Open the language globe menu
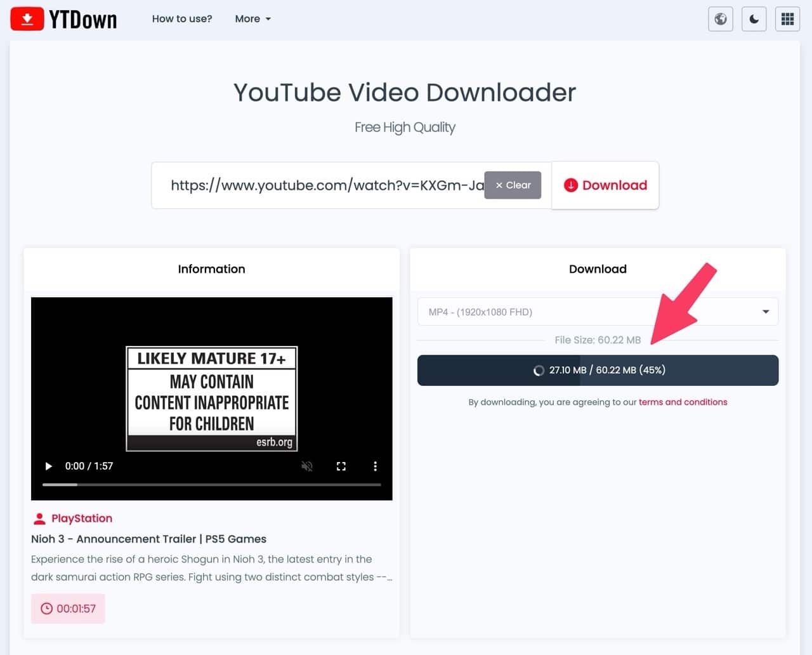 [721, 19]
